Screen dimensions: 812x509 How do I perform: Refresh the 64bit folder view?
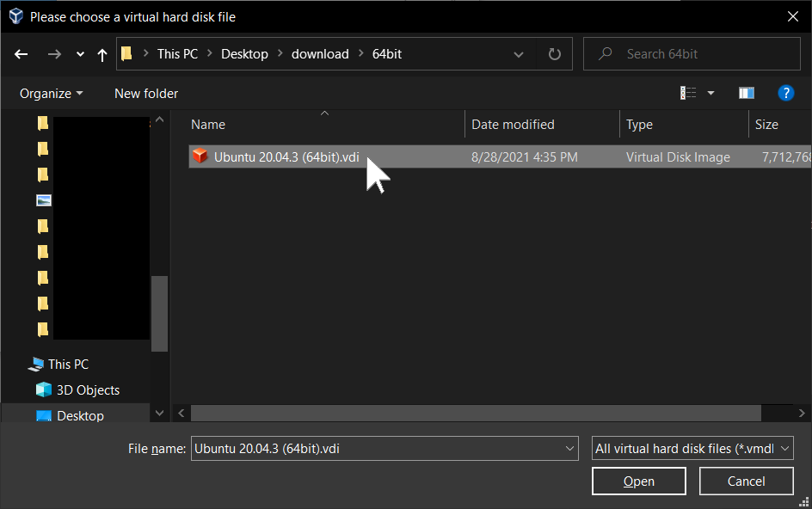point(554,54)
